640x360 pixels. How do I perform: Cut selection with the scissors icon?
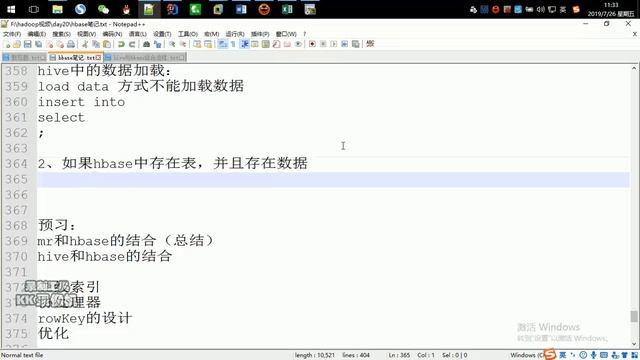(85, 44)
